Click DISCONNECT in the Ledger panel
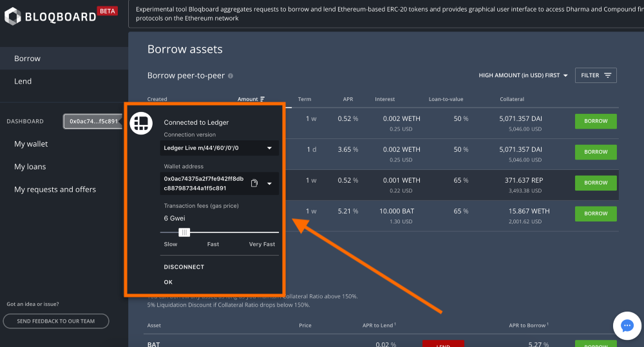This screenshot has width=644, height=347. click(184, 267)
